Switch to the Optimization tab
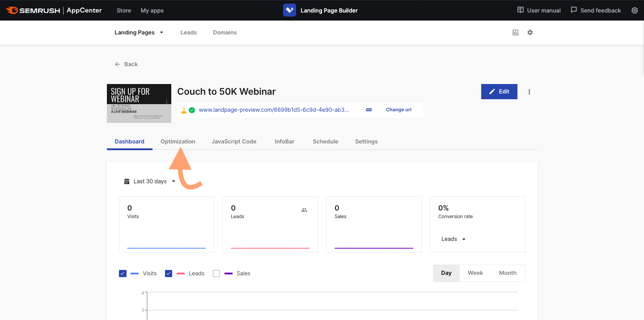This screenshot has width=644, height=320. click(178, 141)
